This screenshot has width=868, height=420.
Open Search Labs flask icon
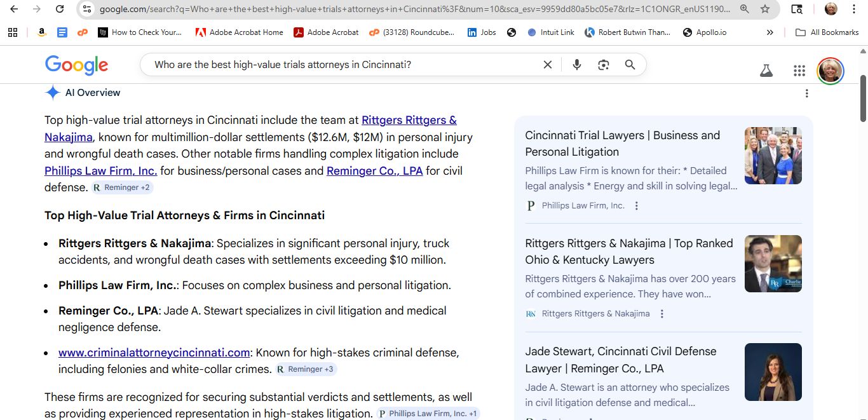(766, 71)
